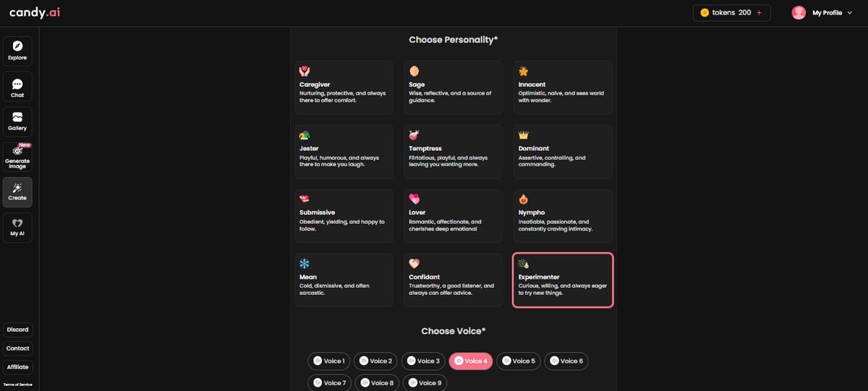Viewport: 868px width, 391px height.
Task: Click the Contact button
Action: pos(17,348)
